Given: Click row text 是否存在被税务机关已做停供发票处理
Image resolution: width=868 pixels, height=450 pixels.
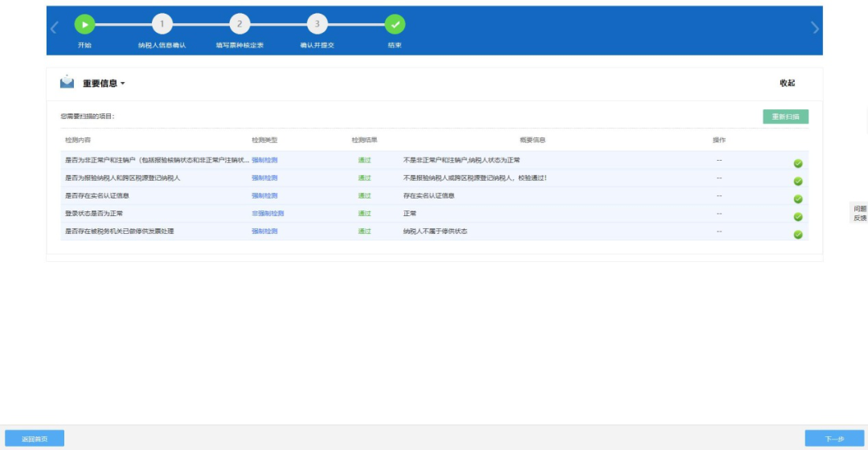Looking at the screenshot, I should coord(120,231).
